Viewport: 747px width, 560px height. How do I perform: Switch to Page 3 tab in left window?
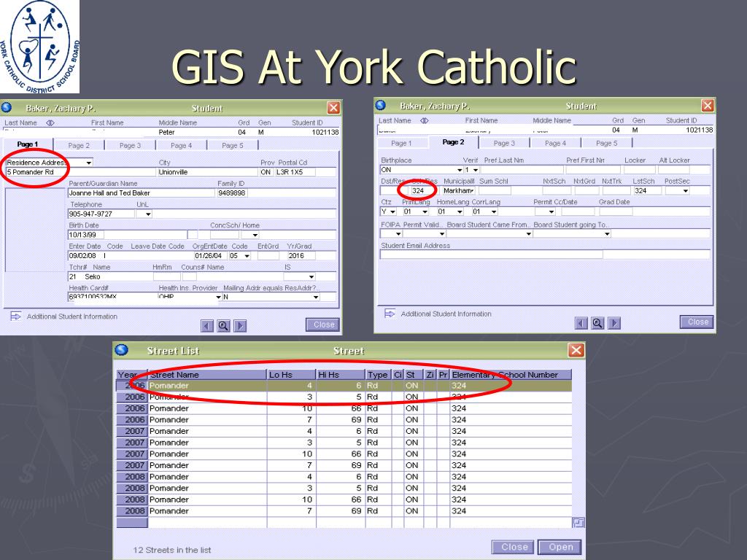coord(130,146)
